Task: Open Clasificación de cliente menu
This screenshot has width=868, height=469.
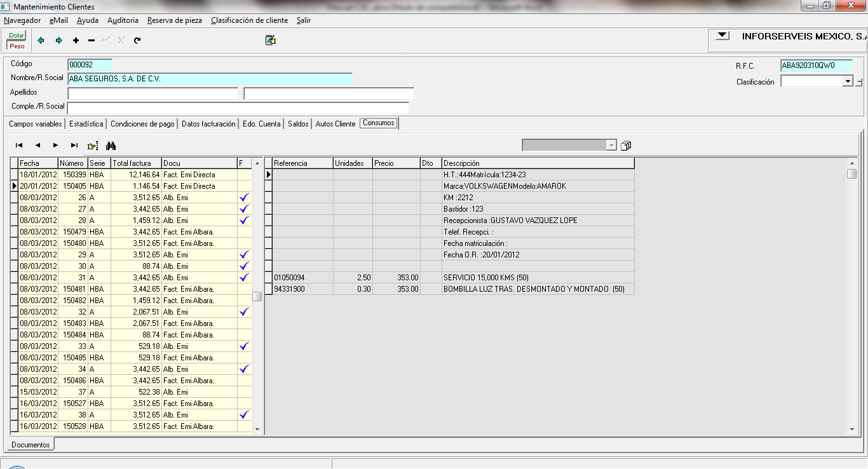Action: [250, 20]
